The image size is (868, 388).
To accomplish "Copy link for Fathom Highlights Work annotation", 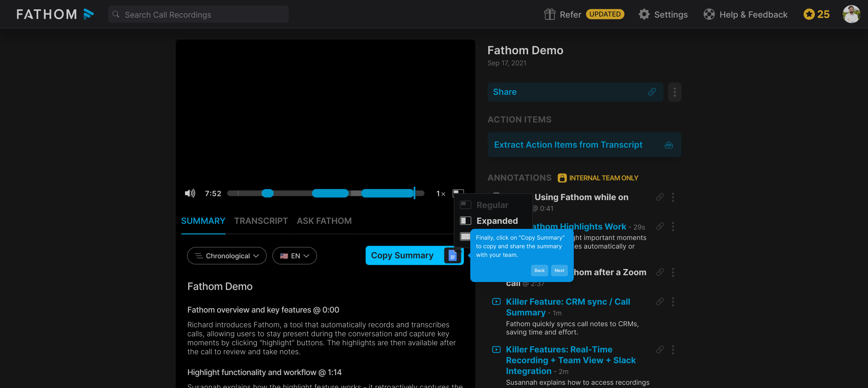I will pyautogui.click(x=660, y=226).
